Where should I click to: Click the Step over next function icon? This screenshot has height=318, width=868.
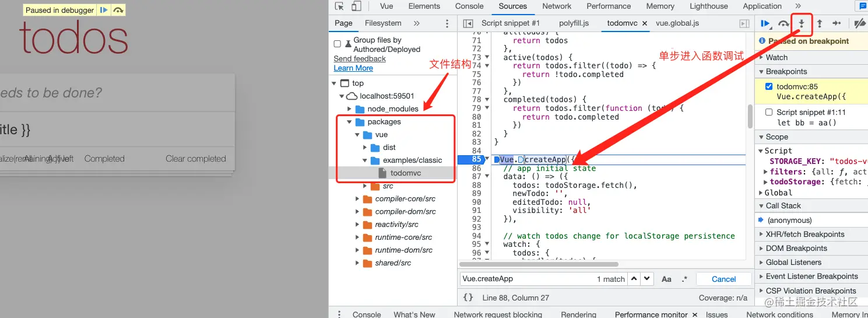tap(783, 23)
